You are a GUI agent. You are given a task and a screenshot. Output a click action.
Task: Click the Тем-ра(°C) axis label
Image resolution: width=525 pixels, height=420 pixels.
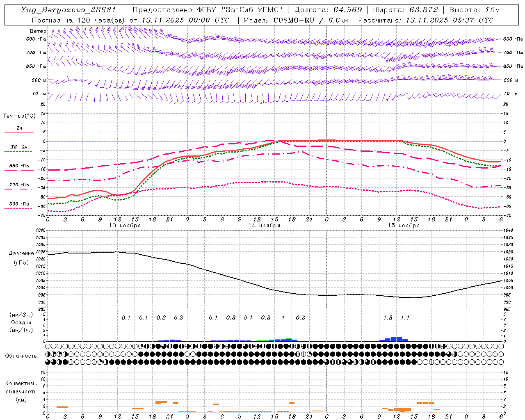(19, 116)
